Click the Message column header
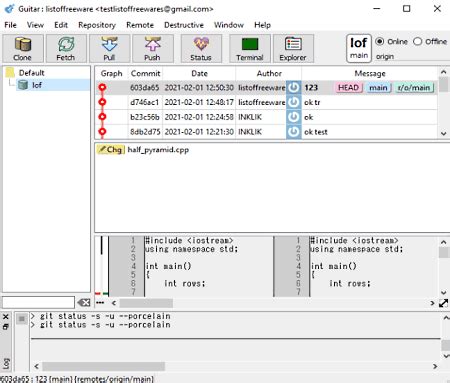 pos(370,73)
